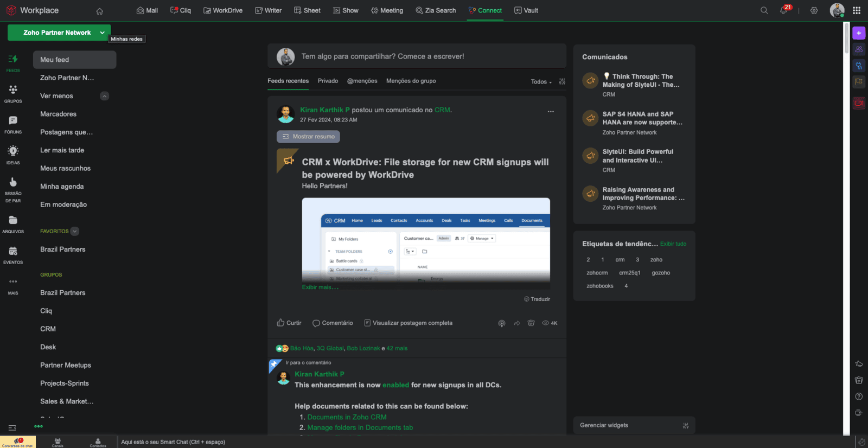868x448 pixels.
Task: Open the Todos feed filter dropdown
Action: pyautogui.click(x=541, y=82)
